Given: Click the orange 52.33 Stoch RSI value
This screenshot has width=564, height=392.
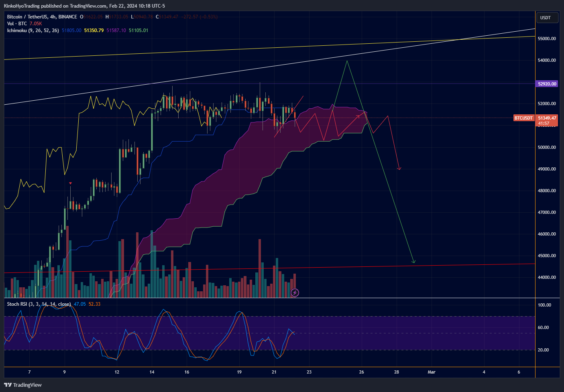Looking at the screenshot, I should pyautogui.click(x=95, y=304).
